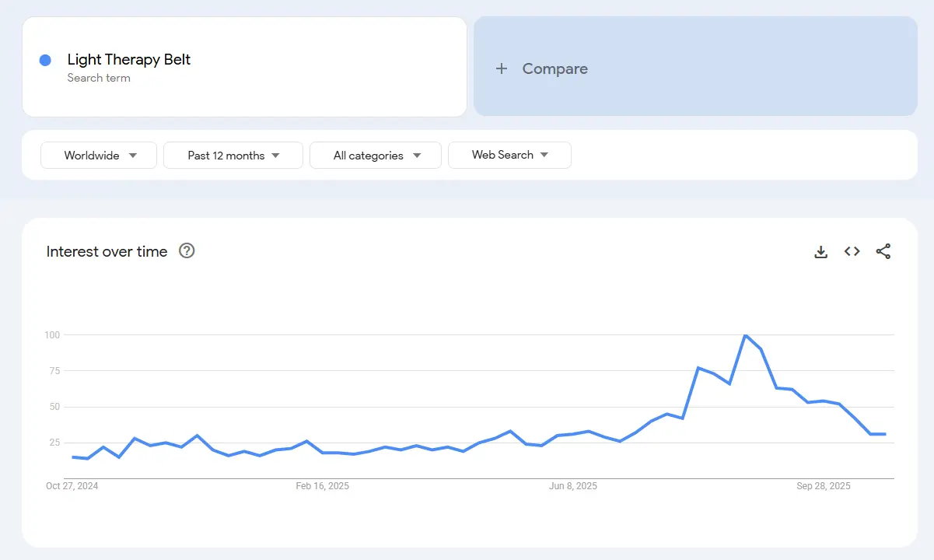Screen dimensions: 934x560
Task: Select the Sep 28, 2025 axis label
Action: [x=824, y=486]
